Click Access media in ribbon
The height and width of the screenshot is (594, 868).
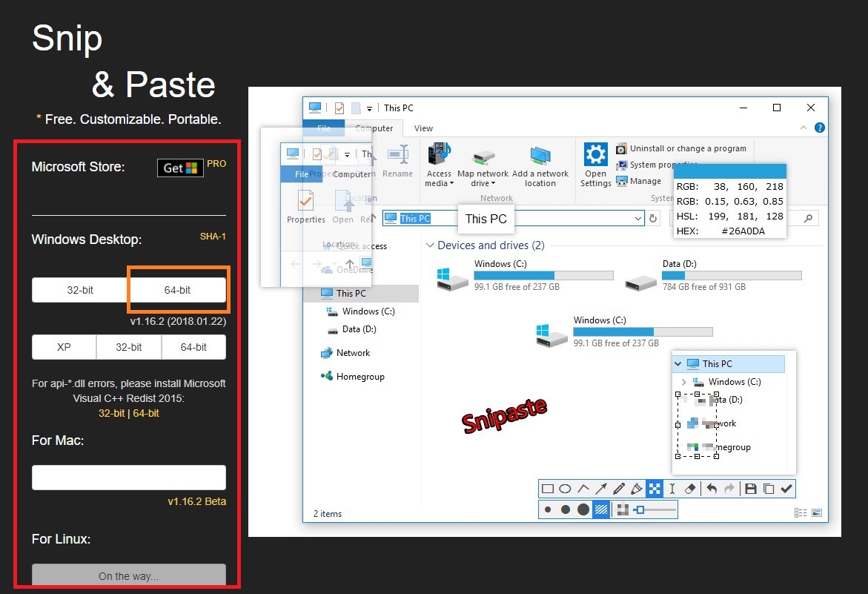click(x=439, y=165)
